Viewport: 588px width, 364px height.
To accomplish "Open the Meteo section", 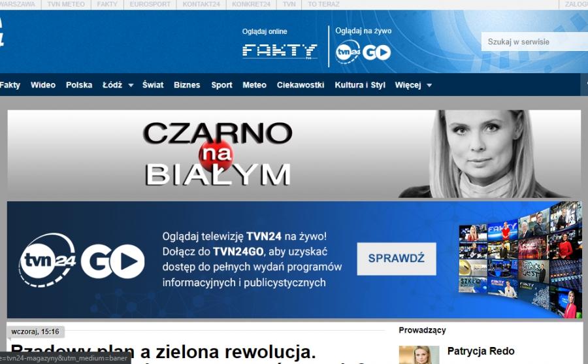I will click(255, 85).
